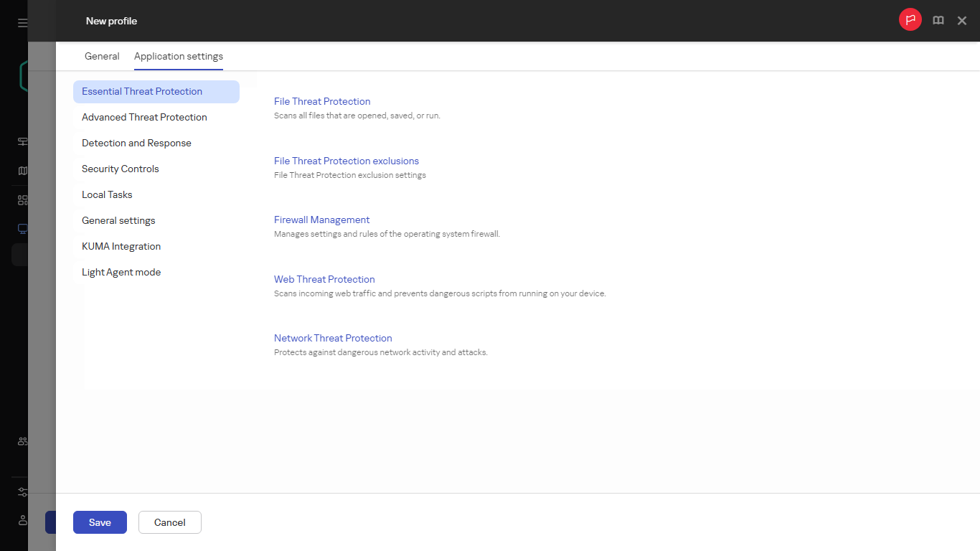Select the Application settings tab
Screen dimensions: 980x551
tap(178, 56)
